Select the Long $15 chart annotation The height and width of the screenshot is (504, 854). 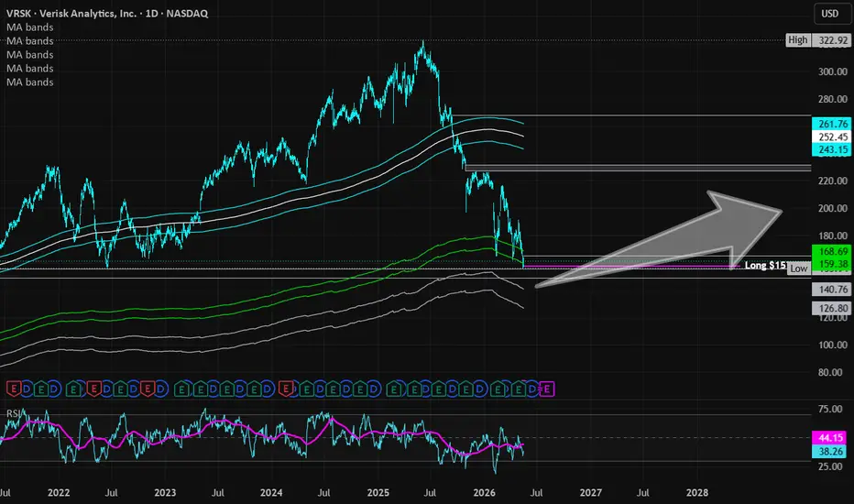(x=765, y=266)
